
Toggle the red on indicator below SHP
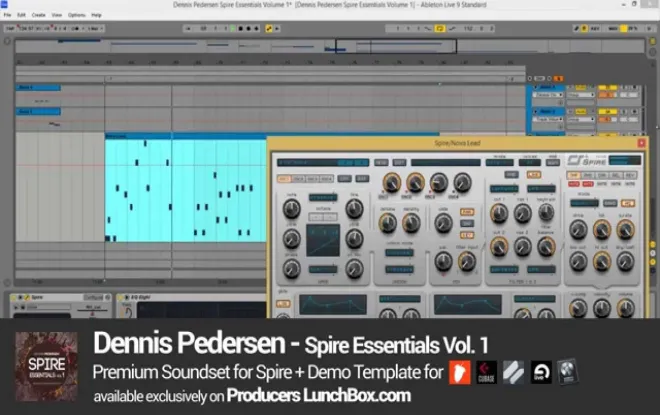point(573,184)
